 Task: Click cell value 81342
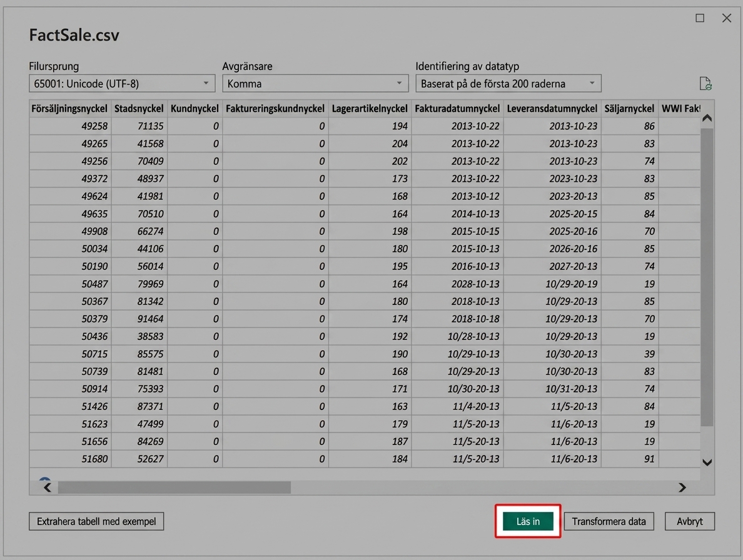[151, 301]
